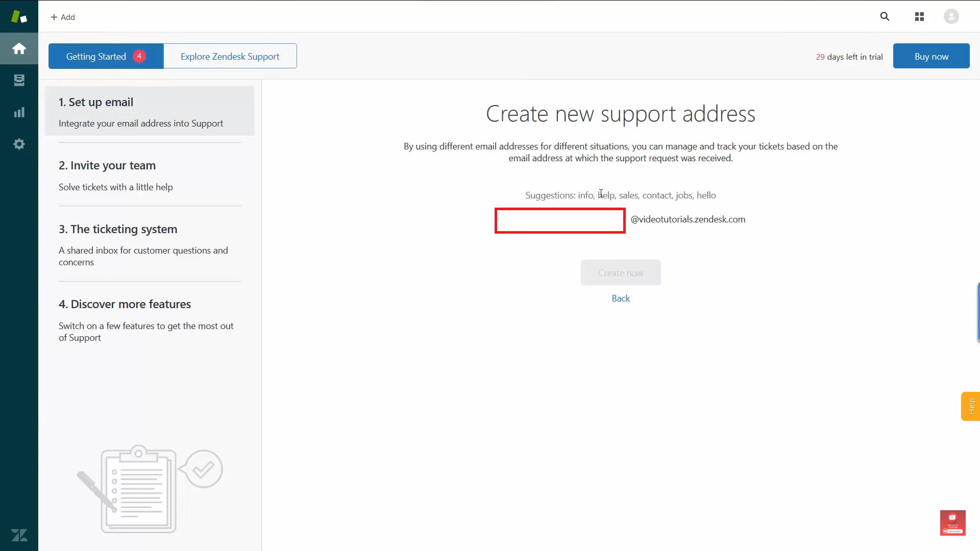The image size is (980, 551).
Task: Open the orange Help widget tab
Action: (971, 406)
